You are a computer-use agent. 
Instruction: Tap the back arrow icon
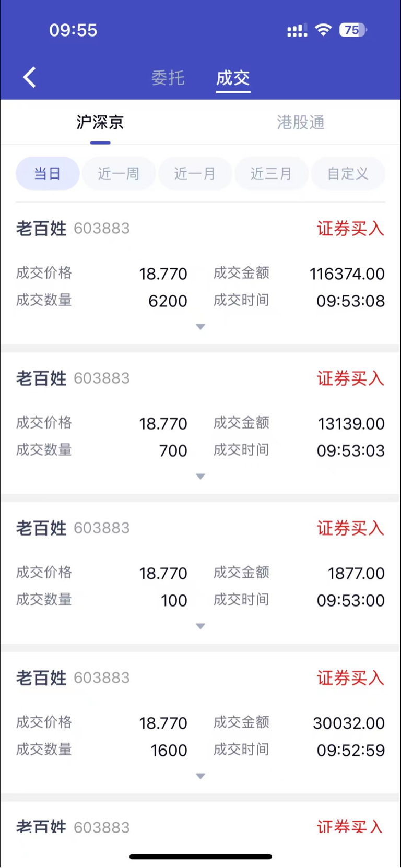tap(30, 77)
